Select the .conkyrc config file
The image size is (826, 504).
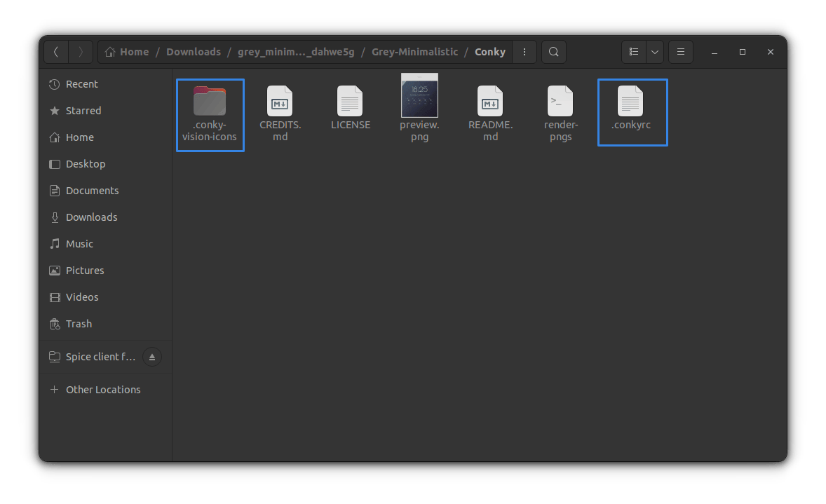[630, 102]
